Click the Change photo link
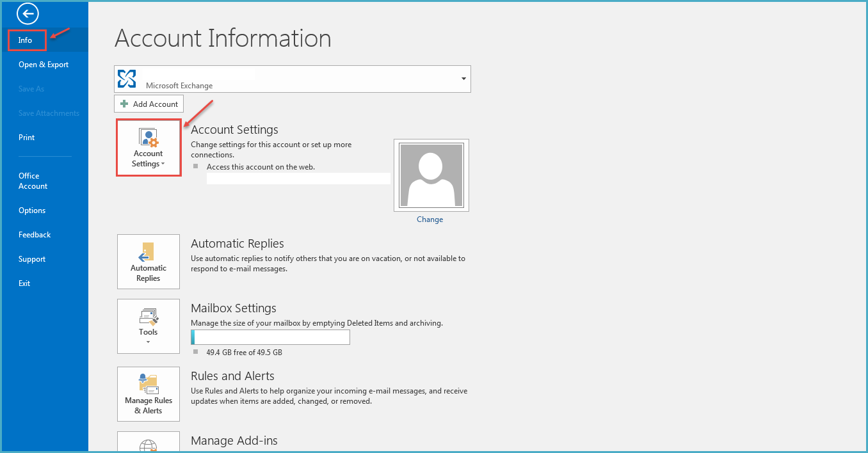 (430, 219)
